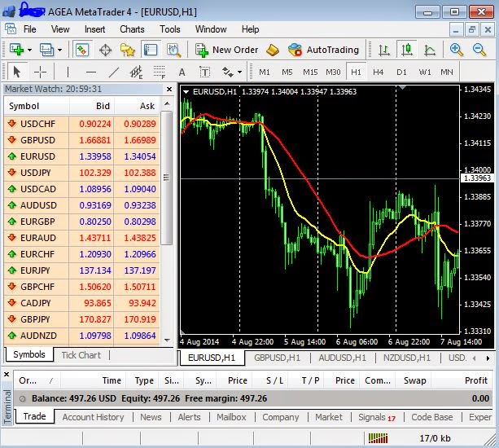Viewport: 499px width, 448px height.
Task: Switch chart to Candlesticks mode
Action: [407, 50]
